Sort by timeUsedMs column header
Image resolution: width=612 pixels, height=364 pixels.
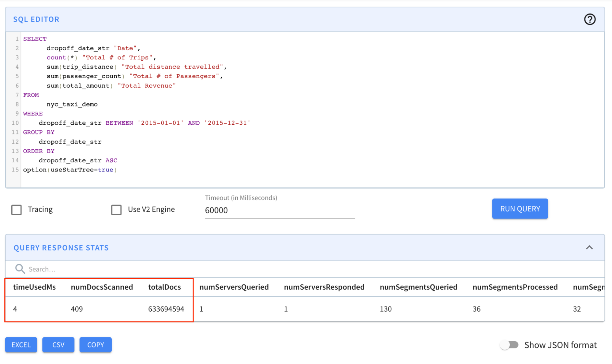(34, 287)
